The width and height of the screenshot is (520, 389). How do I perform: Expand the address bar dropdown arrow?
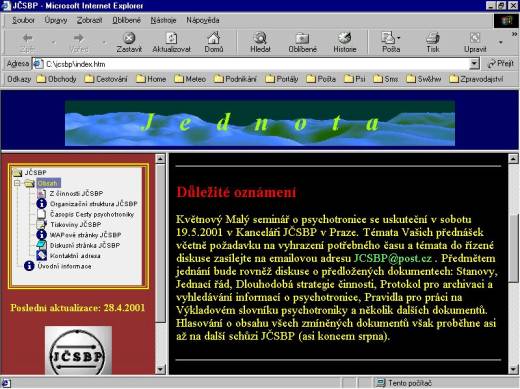[474, 63]
